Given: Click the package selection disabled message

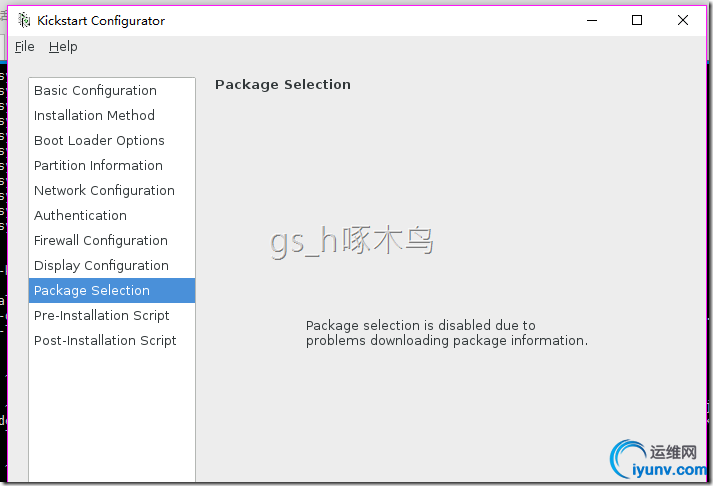Looking at the screenshot, I should pyautogui.click(x=446, y=333).
